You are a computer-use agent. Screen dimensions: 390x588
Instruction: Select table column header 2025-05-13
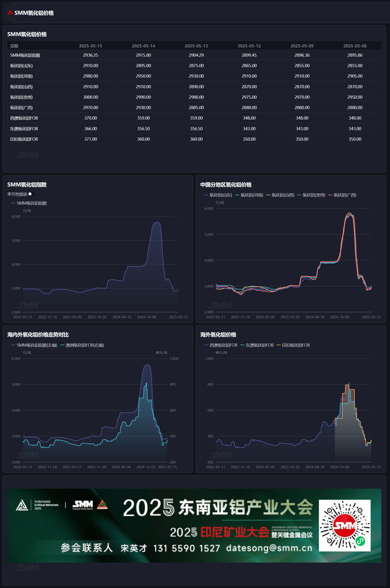click(196, 46)
